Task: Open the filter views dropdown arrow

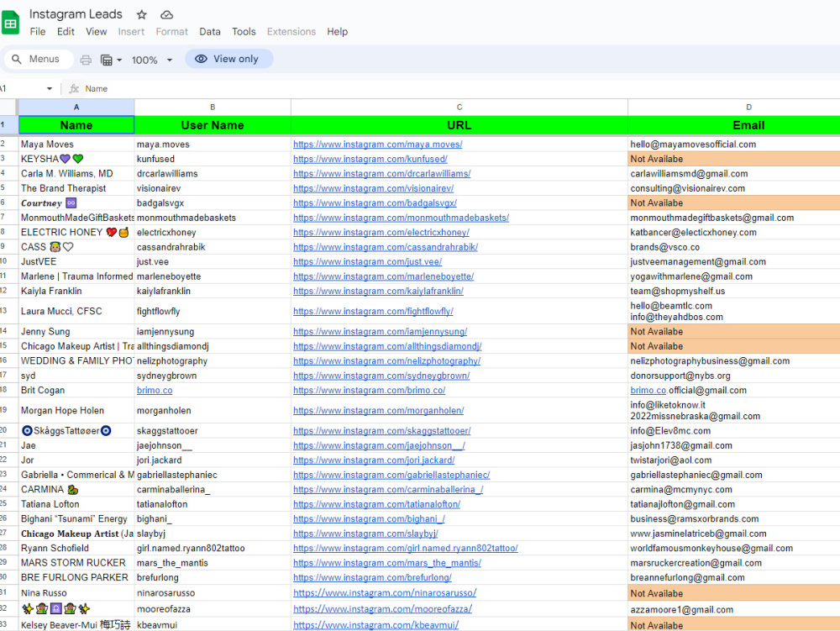Action: pyautogui.click(x=119, y=60)
